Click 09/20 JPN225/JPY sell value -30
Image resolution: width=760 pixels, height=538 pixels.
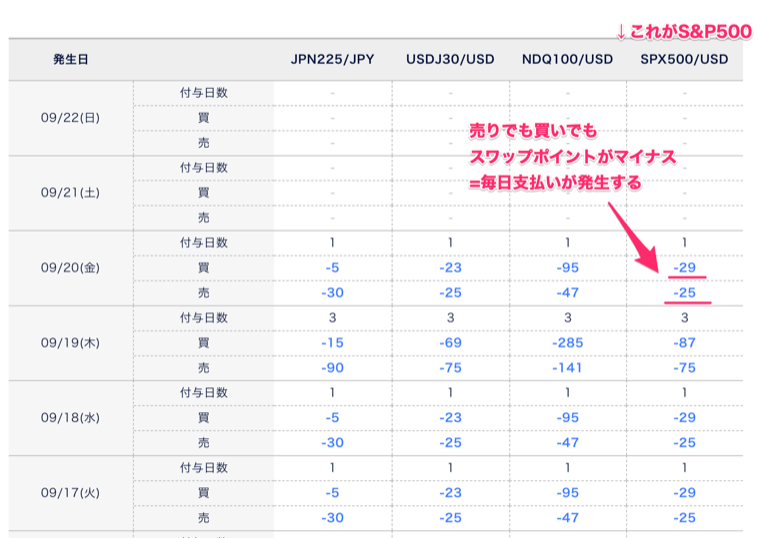tap(332, 293)
